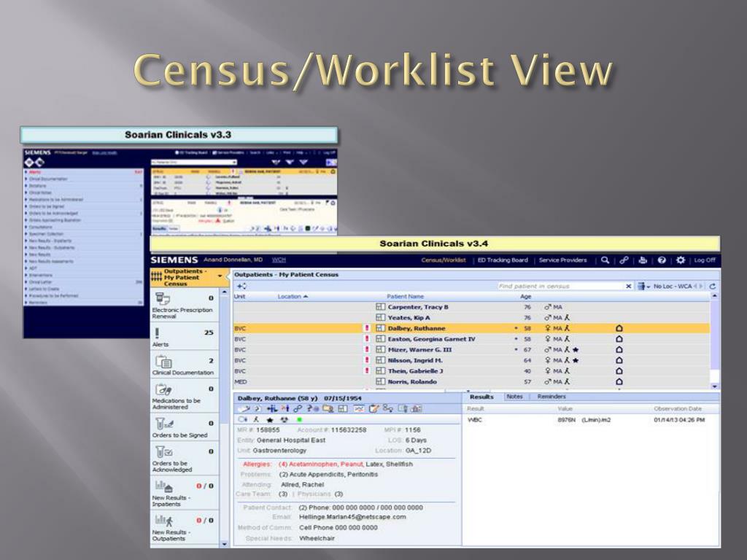Click the add patient icon below census title

click(x=241, y=286)
